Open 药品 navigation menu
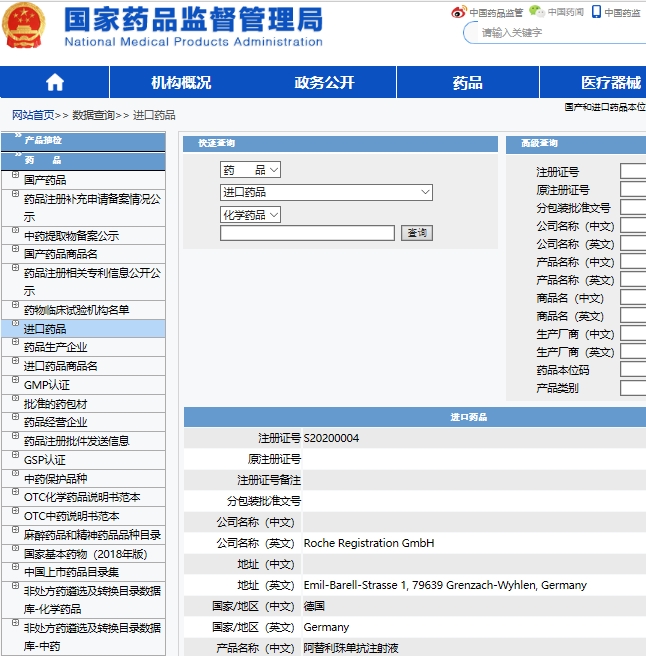The height and width of the screenshot is (656, 646). 468,82
